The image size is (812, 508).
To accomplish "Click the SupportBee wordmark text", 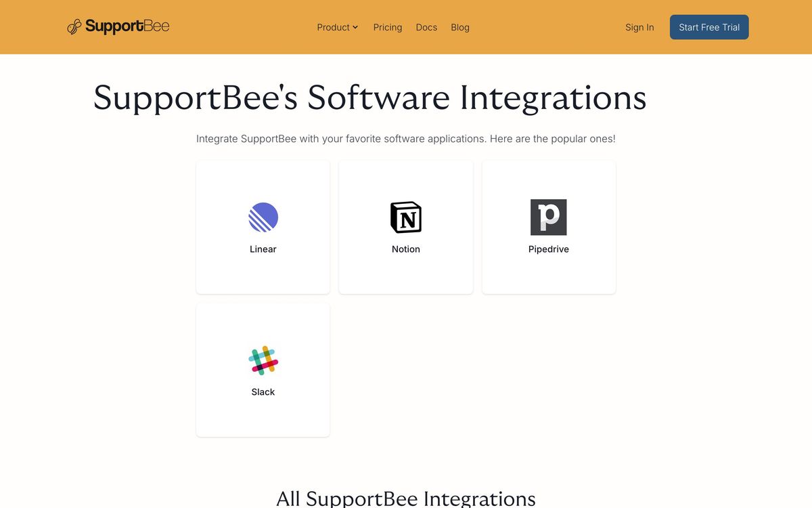I will pyautogui.click(x=127, y=26).
